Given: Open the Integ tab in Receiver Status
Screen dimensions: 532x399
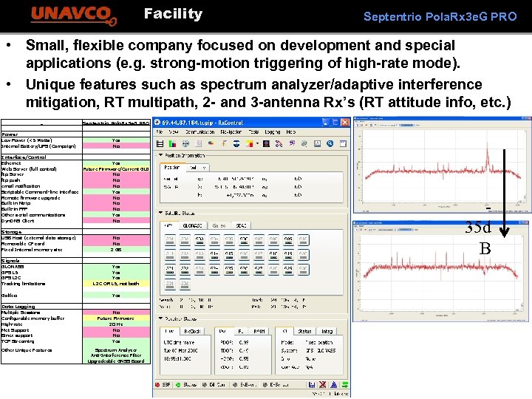Looking at the screenshot, I should click(327, 331).
